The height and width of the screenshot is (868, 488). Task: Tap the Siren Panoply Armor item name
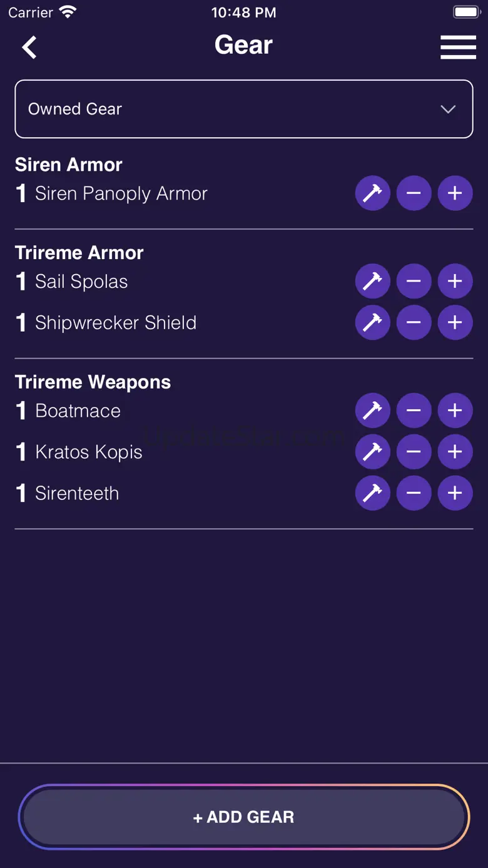pyautogui.click(x=121, y=194)
